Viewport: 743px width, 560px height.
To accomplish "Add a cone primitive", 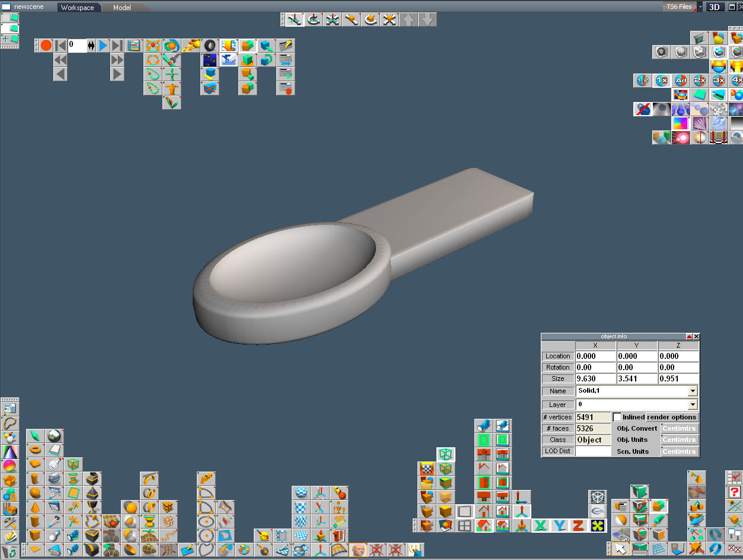I will [35, 507].
